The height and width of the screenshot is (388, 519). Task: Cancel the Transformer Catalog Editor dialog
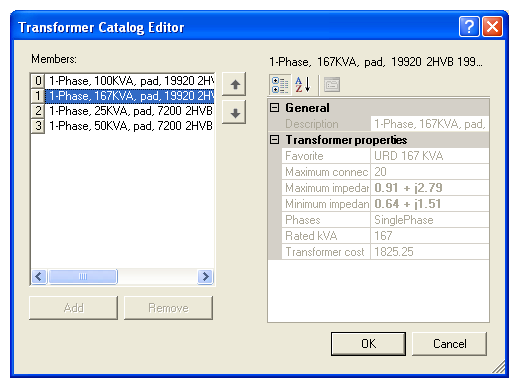449,344
